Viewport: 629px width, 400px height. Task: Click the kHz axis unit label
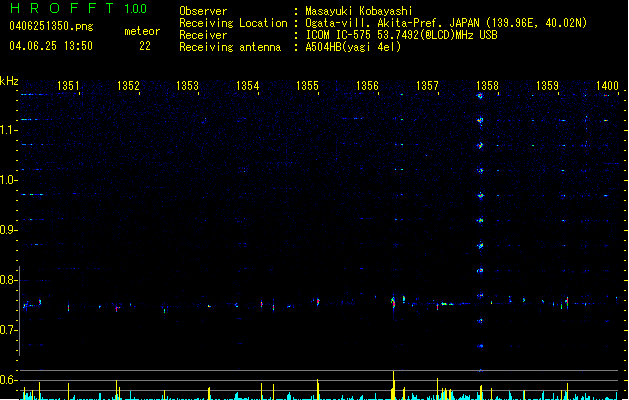point(9,81)
